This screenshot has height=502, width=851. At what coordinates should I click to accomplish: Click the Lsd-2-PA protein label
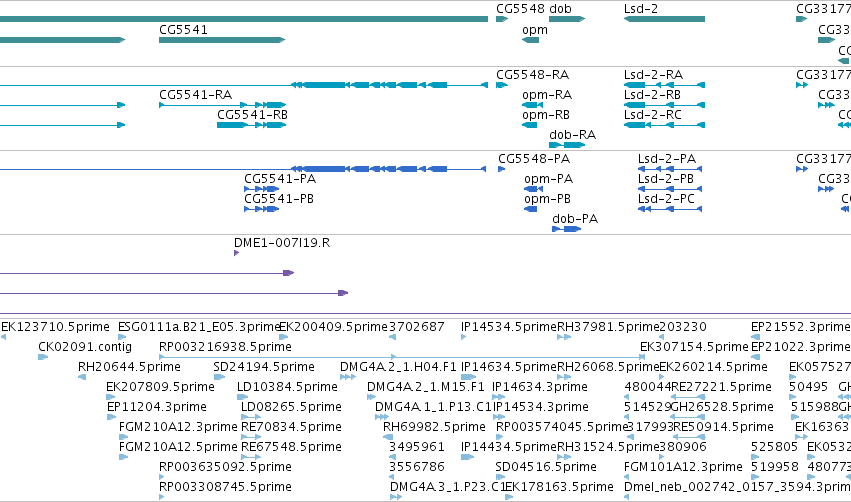[667, 158]
